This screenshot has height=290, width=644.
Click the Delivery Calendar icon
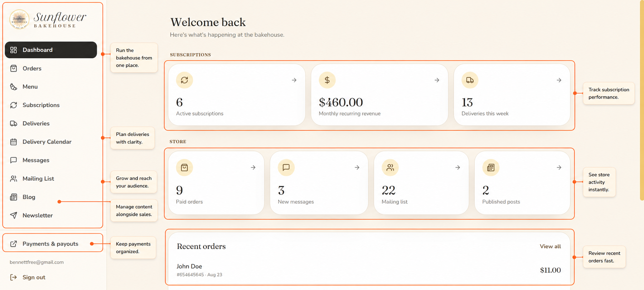(13, 142)
